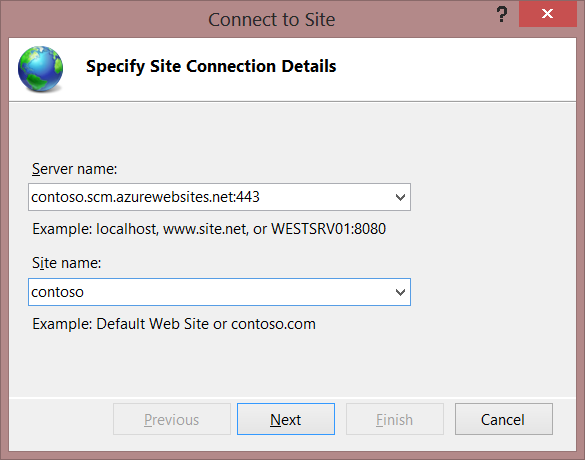Close the Connect to Site dialog
Viewport: 585px width, 460px height.
(x=547, y=14)
